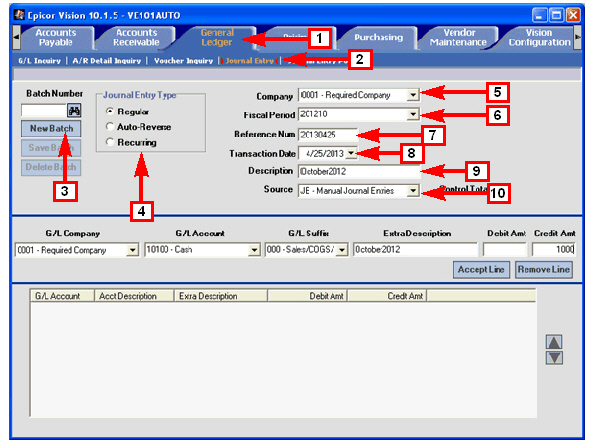The height and width of the screenshot is (445, 594).
Task: Click the Batch Number input field
Action: tap(44, 111)
